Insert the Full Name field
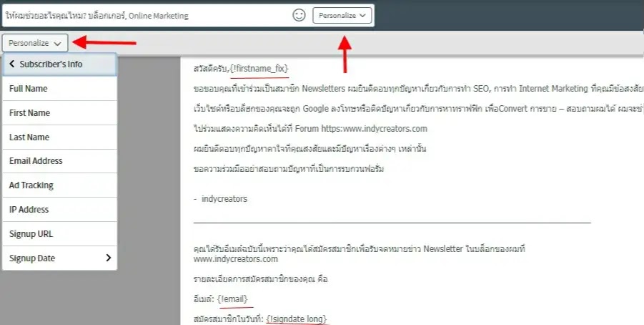The image size is (644, 325). point(59,89)
